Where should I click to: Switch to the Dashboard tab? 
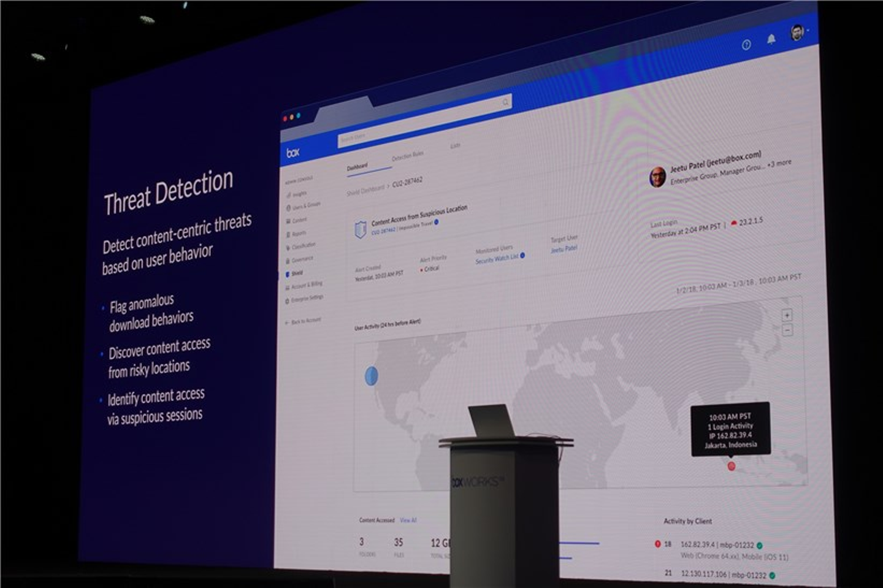(x=357, y=167)
